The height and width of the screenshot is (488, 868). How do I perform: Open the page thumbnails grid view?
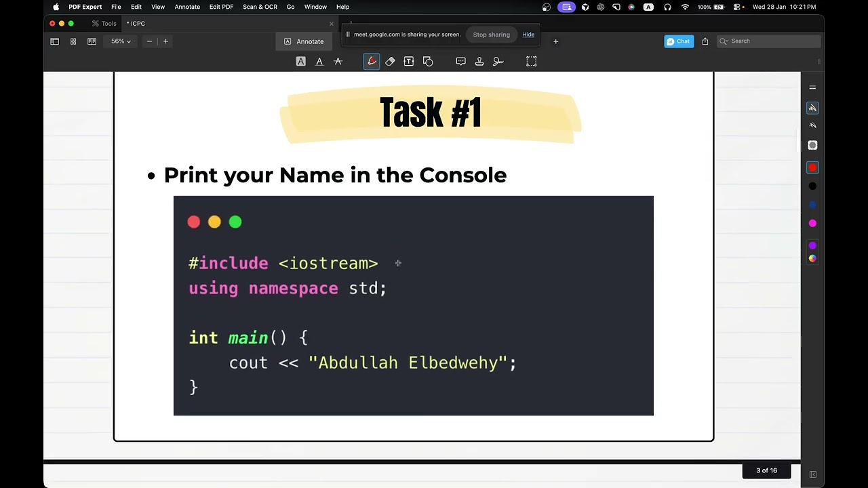(73, 41)
